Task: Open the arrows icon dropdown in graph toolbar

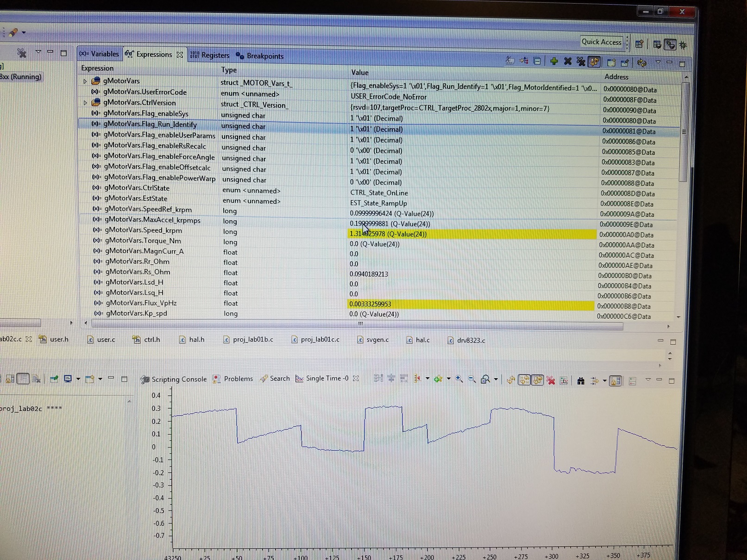Action: click(x=604, y=381)
